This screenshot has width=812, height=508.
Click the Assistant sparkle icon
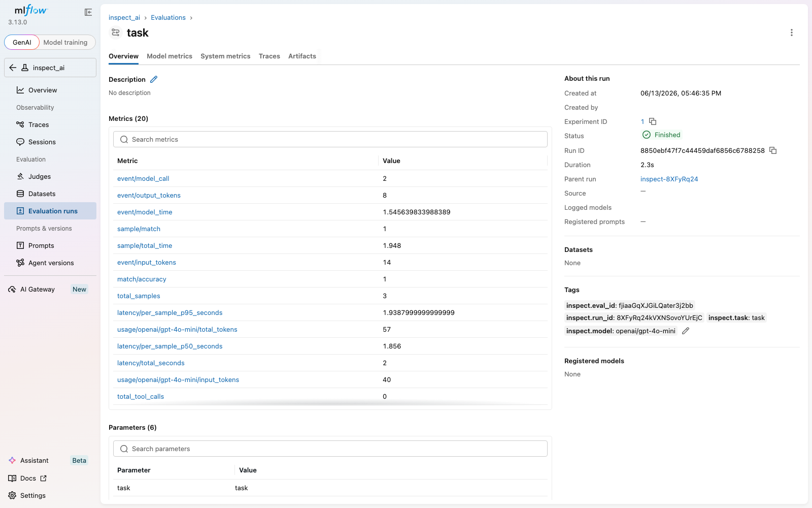click(12, 460)
